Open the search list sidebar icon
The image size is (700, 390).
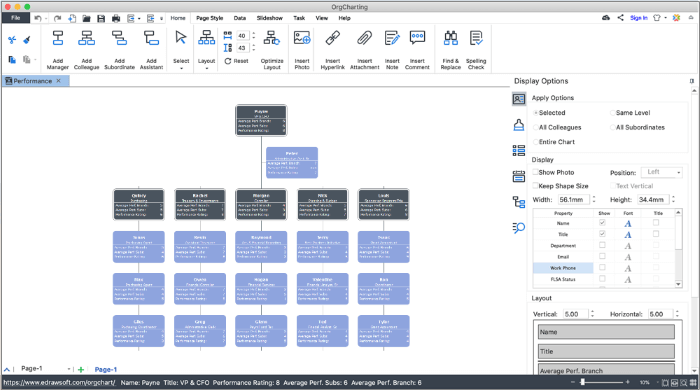(519, 228)
